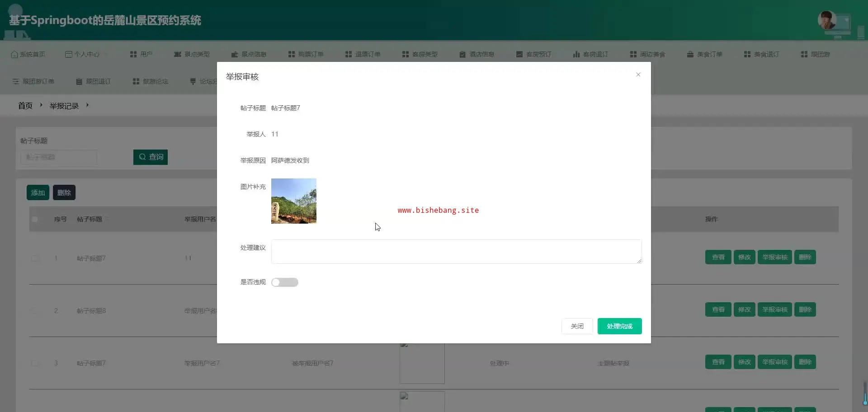Click the icon beside 美食订单

click(x=690, y=54)
